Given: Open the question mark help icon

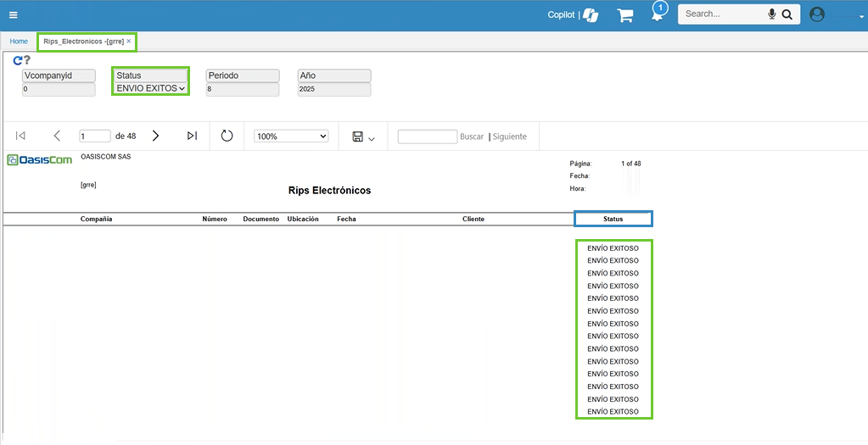Looking at the screenshot, I should [27, 60].
